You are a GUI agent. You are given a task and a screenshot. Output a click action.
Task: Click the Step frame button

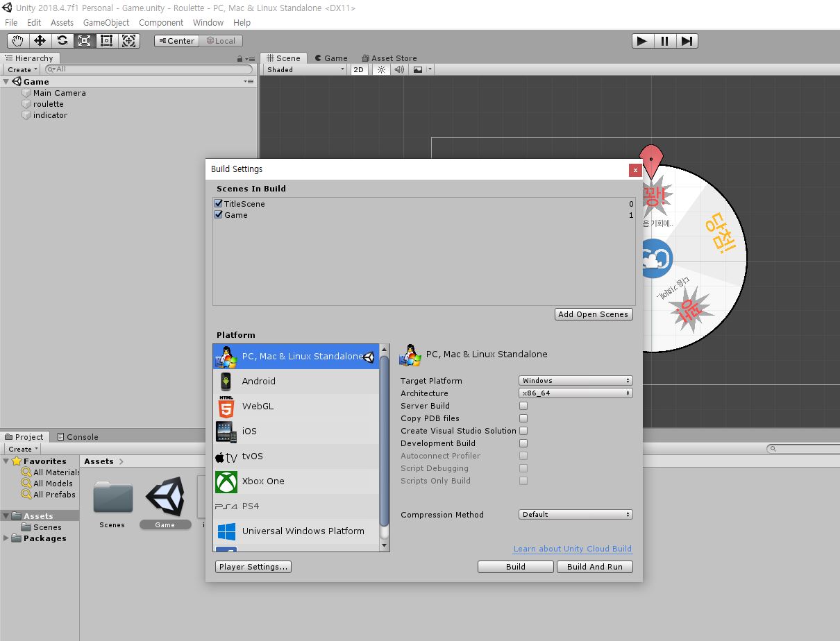pyautogui.click(x=687, y=41)
